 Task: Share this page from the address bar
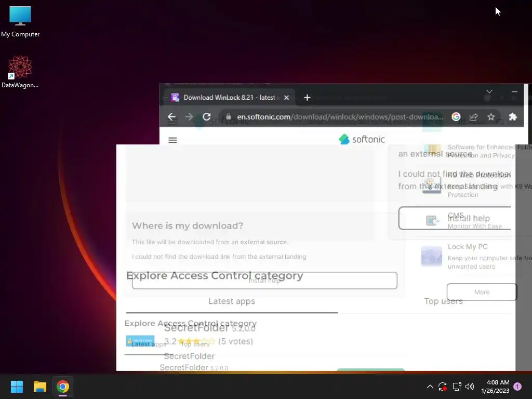click(x=474, y=117)
